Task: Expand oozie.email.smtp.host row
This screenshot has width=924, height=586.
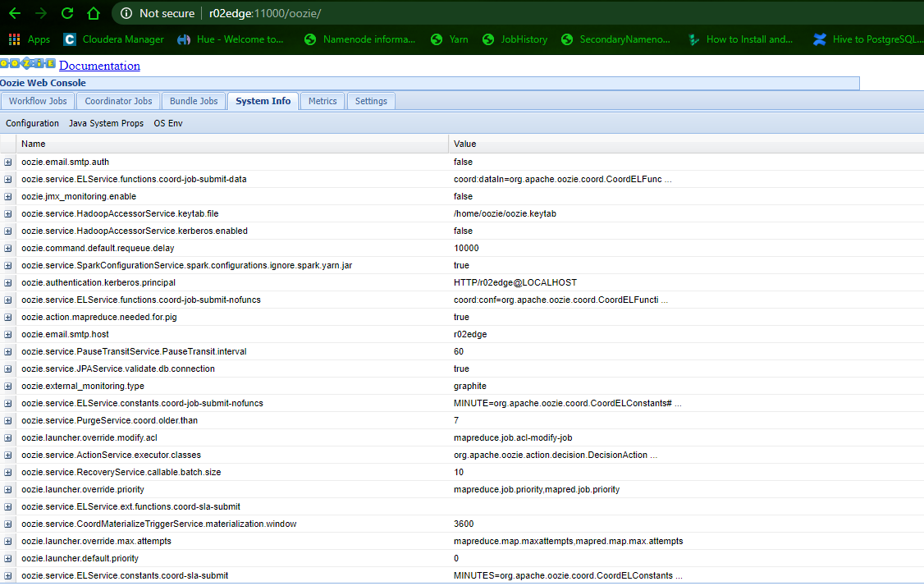Action: point(7,334)
